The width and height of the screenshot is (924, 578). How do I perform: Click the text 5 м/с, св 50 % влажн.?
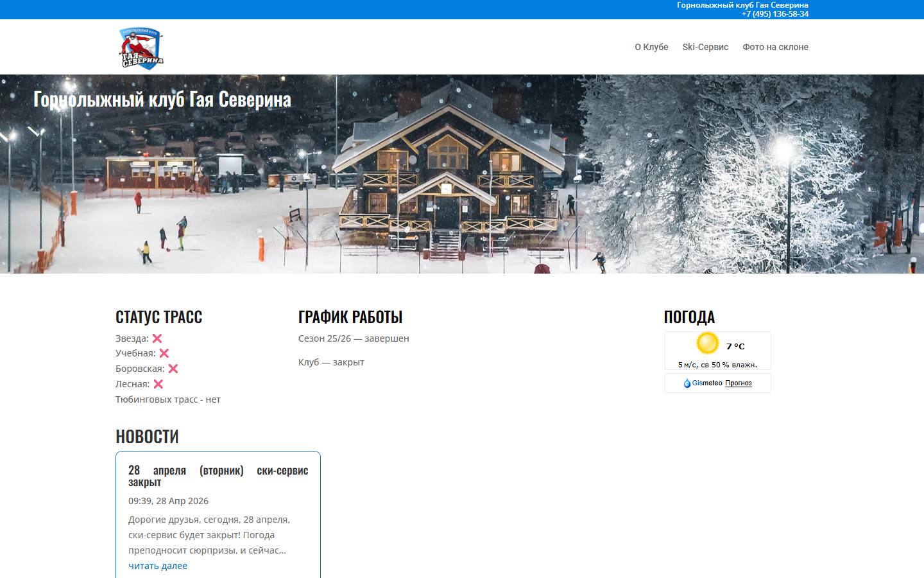(x=717, y=365)
